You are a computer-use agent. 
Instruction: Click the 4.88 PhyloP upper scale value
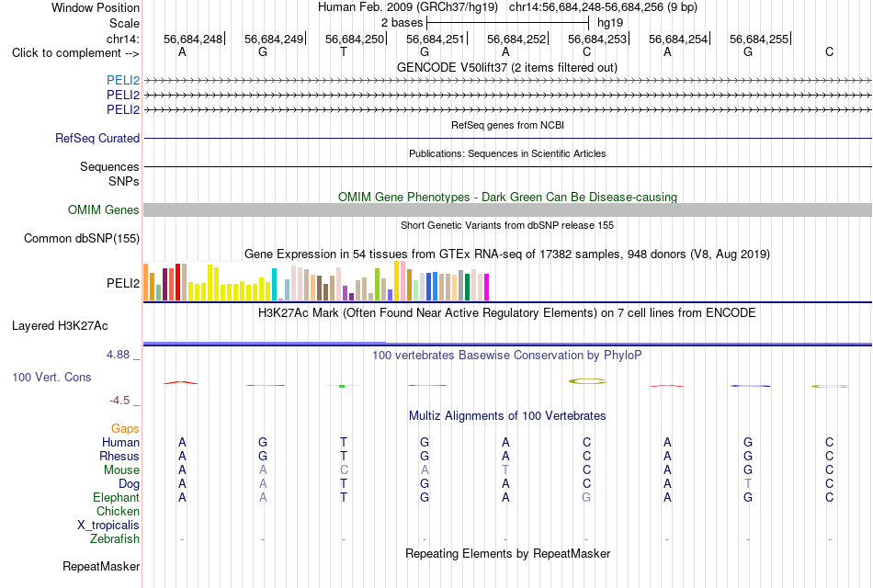point(118,355)
